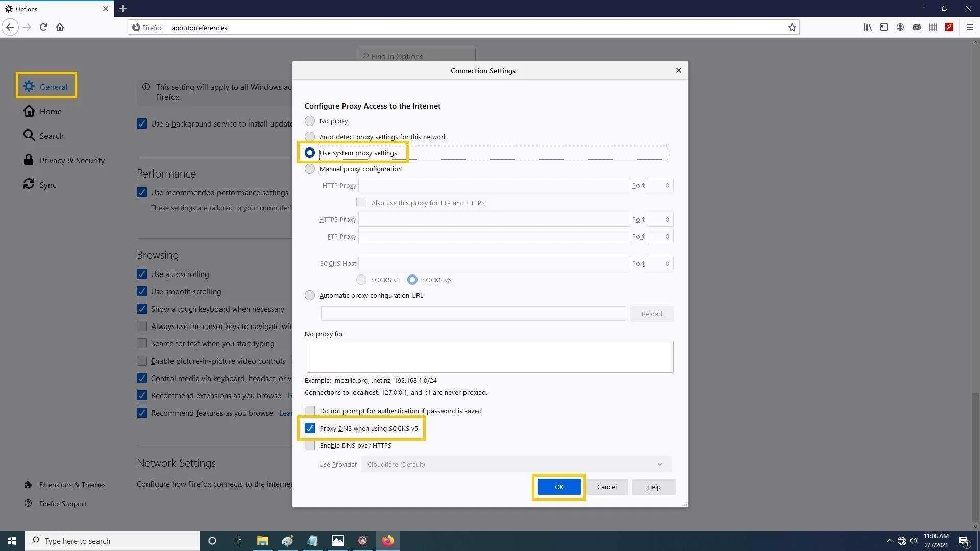Click the OK button

[559, 487]
